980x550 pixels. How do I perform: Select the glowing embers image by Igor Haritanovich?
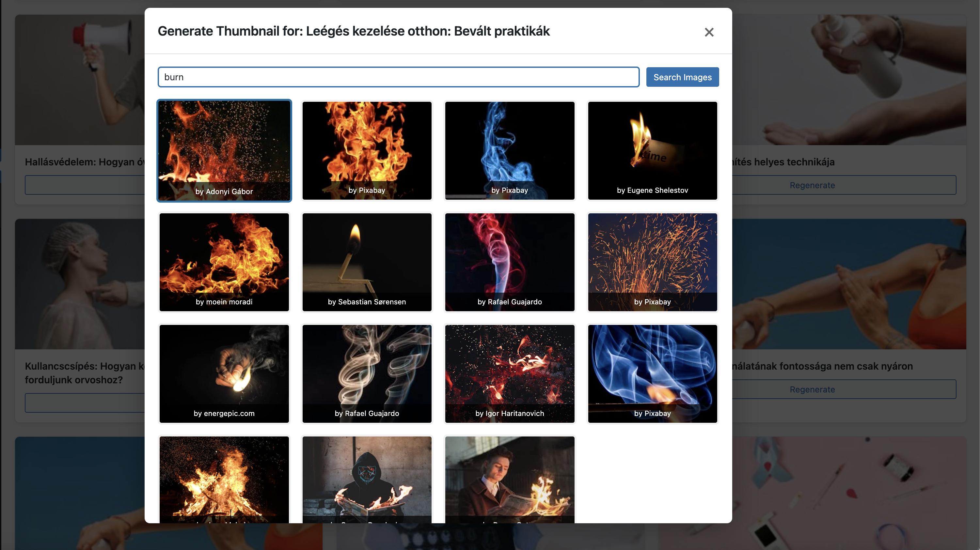(x=510, y=374)
